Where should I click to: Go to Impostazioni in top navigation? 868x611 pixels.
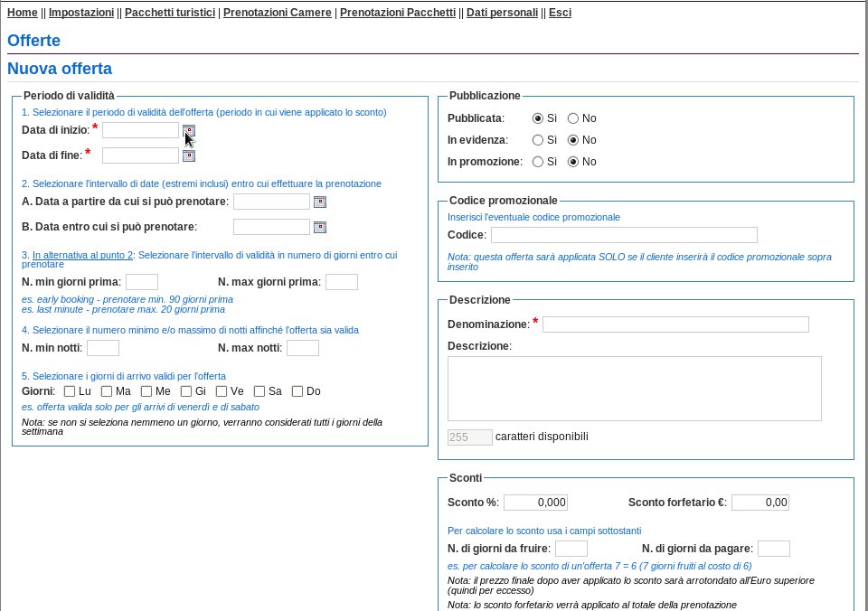click(x=81, y=12)
